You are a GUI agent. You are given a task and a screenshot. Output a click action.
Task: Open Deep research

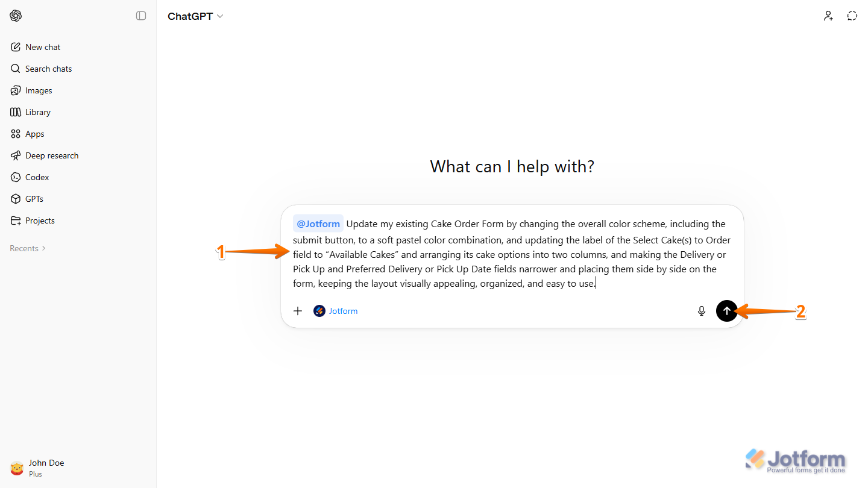pos(78,155)
